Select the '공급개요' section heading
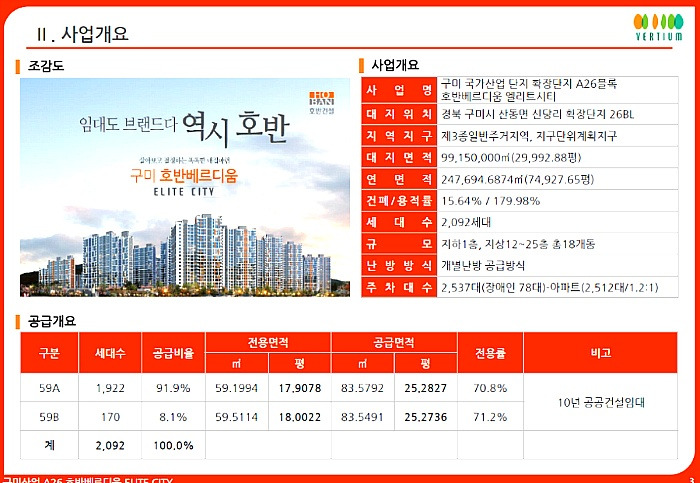This screenshot has width=700, height=483. pos(52,321)
